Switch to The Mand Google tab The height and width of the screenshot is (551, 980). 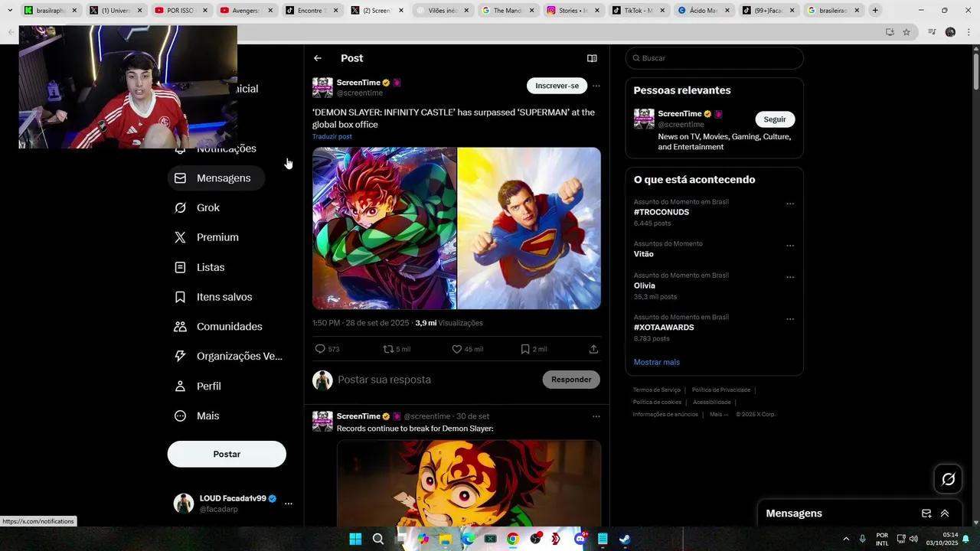509,11
